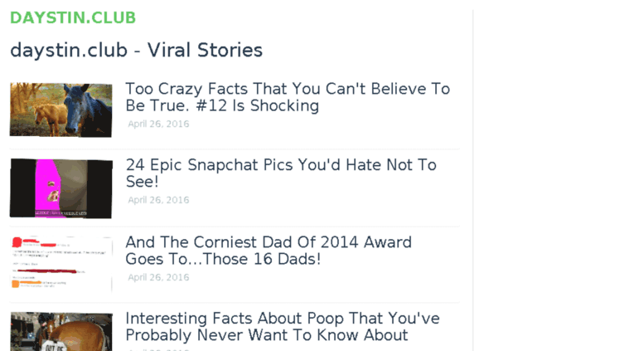Open 'Interesting Facts About Poop' article title
This screenshot has width=644, height=351.
(282, 326)
